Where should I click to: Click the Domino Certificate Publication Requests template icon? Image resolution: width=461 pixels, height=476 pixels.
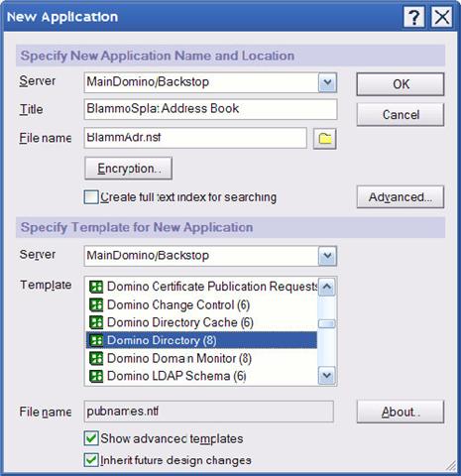[96, 287]
